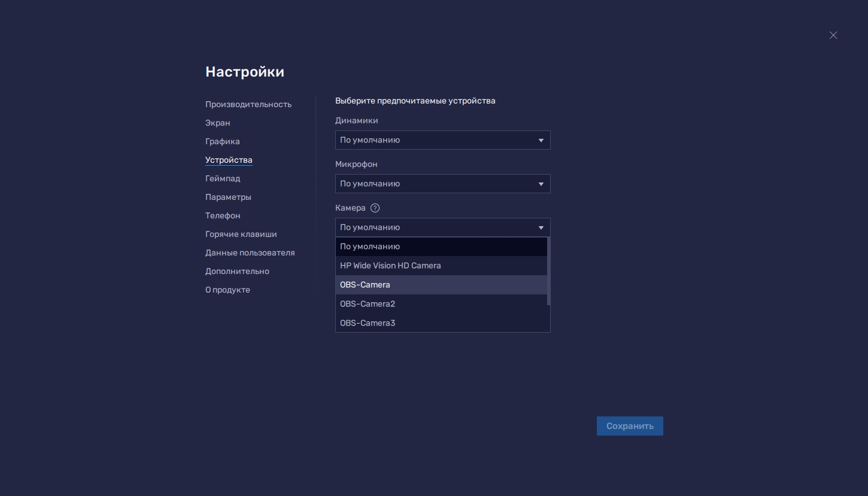
Task: Switch to Параметры section
Action: click(x=228, y=197)
